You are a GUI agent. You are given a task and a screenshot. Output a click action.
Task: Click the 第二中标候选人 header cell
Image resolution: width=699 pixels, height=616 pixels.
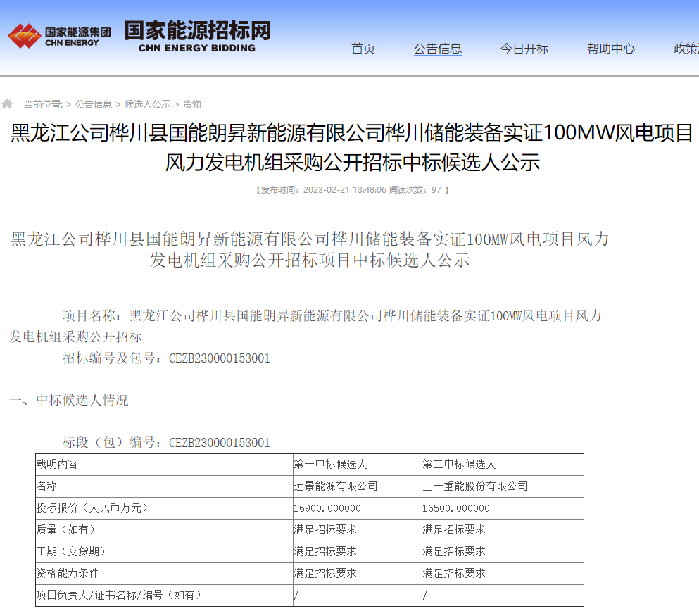point(503,465)
